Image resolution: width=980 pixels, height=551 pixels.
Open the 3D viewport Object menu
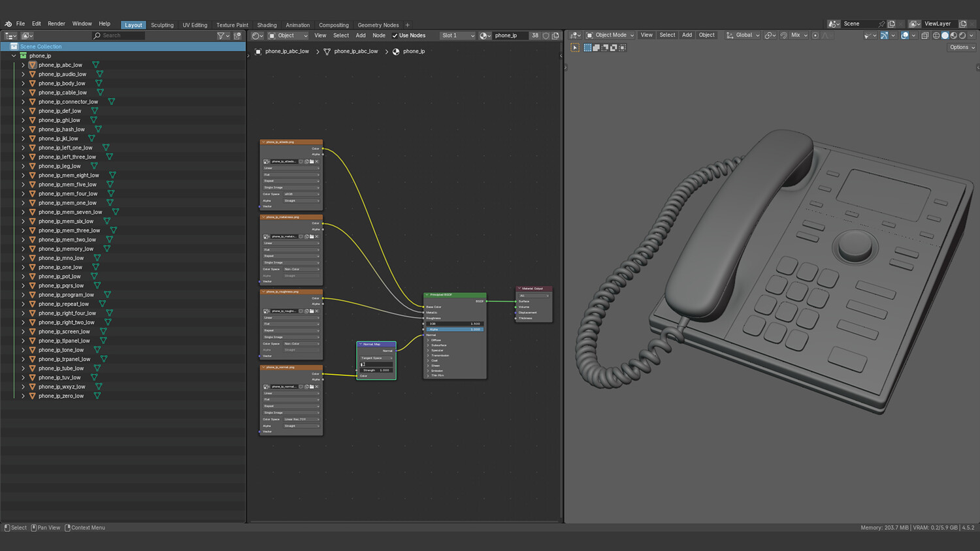click(707, 35)
